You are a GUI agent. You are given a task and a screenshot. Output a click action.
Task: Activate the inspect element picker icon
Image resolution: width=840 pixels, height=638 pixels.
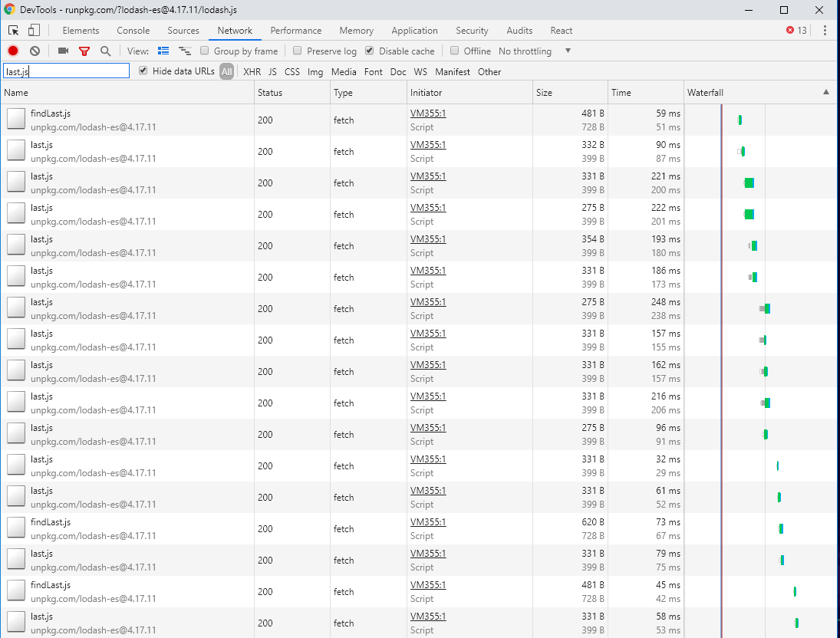(x=13, y=31)
